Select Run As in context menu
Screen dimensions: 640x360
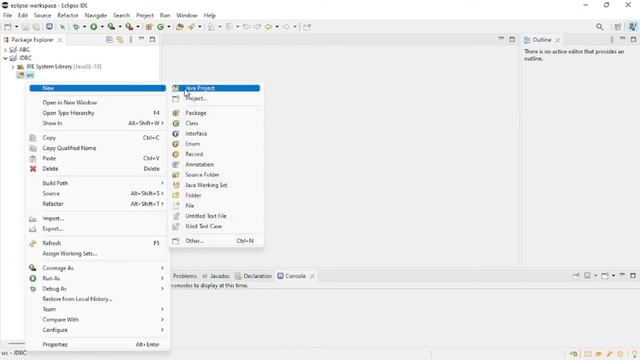coord(98,278)
